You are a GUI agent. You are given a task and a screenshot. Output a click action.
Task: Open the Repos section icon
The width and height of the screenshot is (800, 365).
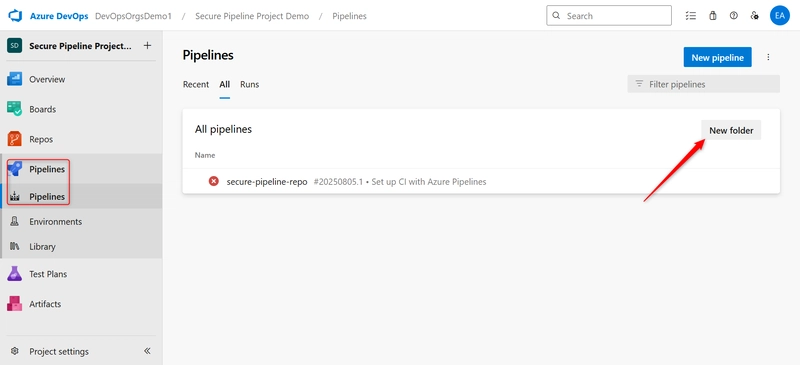click(x=14, y=139)
